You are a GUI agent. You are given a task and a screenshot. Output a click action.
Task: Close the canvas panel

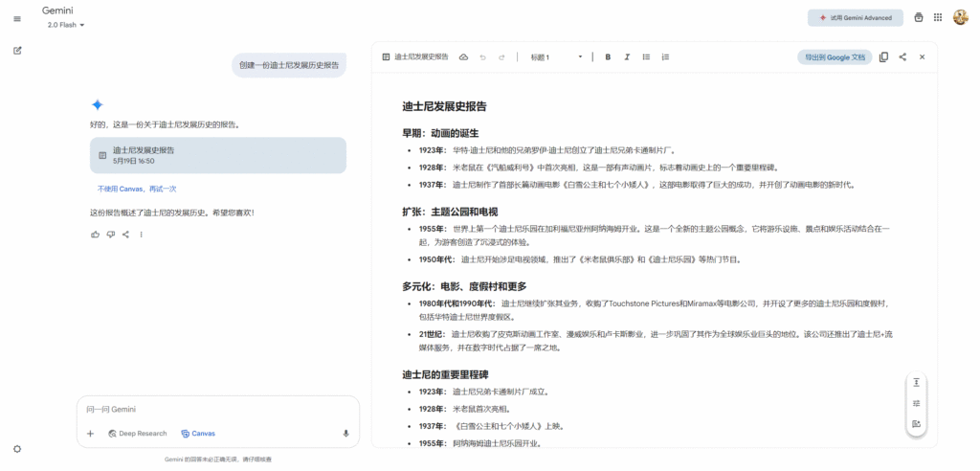click(922, 56)
